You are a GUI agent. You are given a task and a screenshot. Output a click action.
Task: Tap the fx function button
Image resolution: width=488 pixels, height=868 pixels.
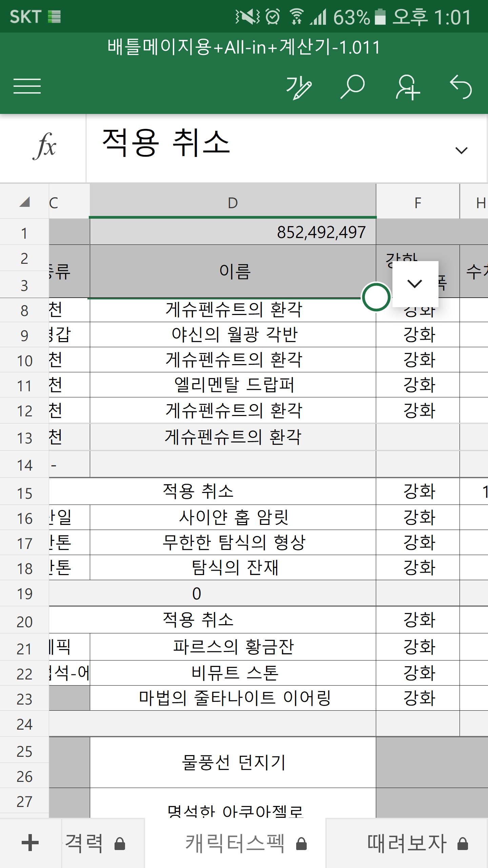(44, 146)
